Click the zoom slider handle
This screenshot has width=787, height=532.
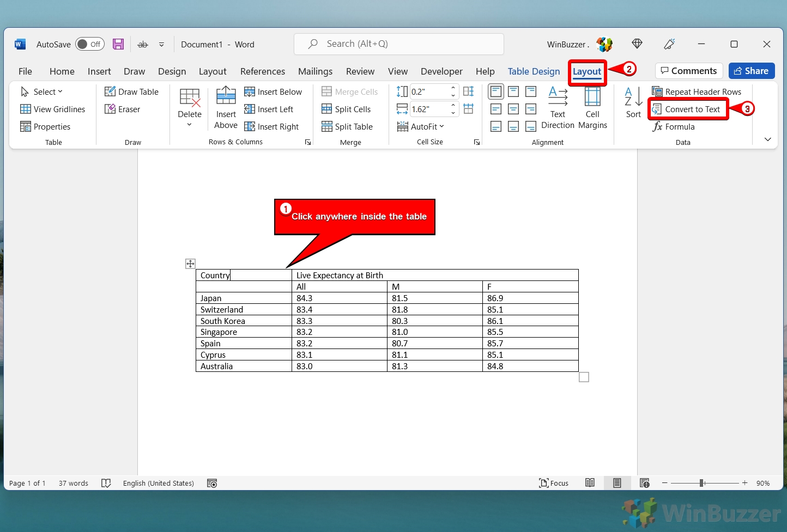pos(702,483)
